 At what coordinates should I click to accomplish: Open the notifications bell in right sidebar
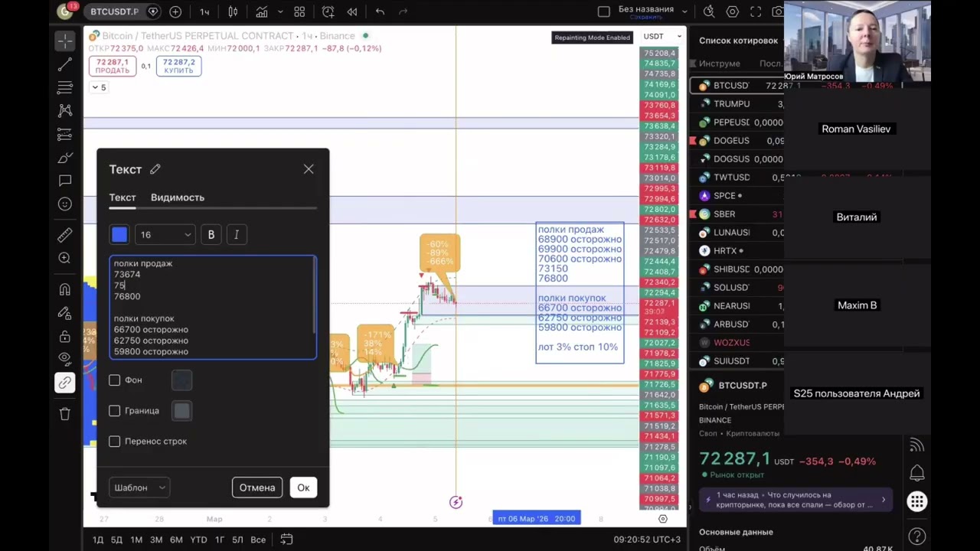916,473
